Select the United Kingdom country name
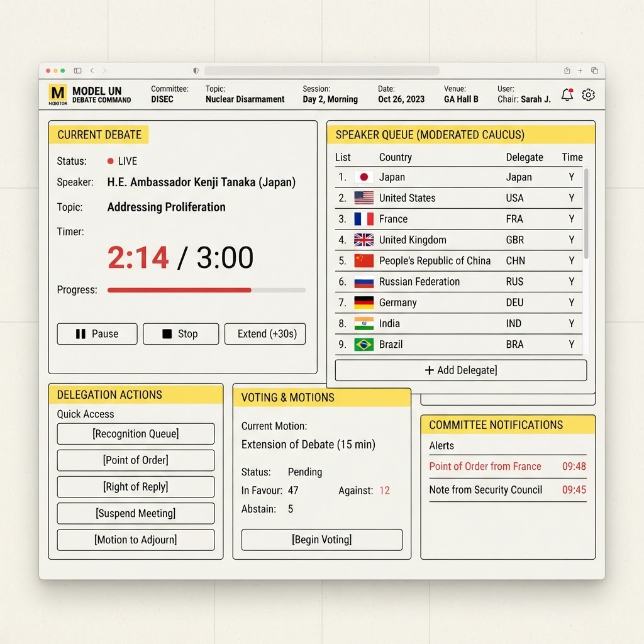This screenshot has height=644, width=644. pyautogui.click(x=413, y=240)
